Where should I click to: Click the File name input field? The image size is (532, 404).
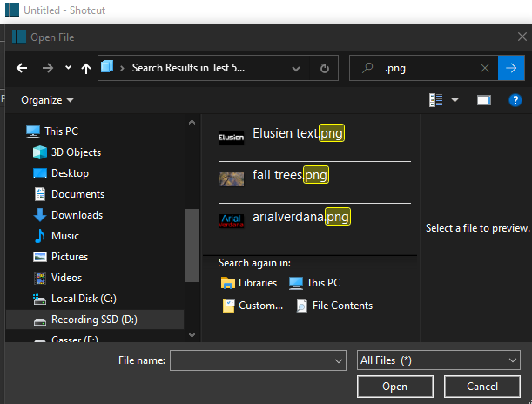coord(260,360)
